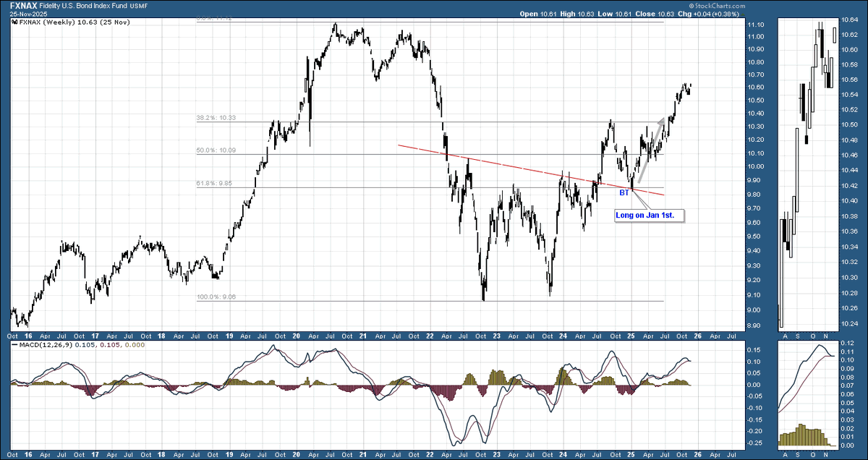Toggle the 100.0%: 9.06 support line

217,296
